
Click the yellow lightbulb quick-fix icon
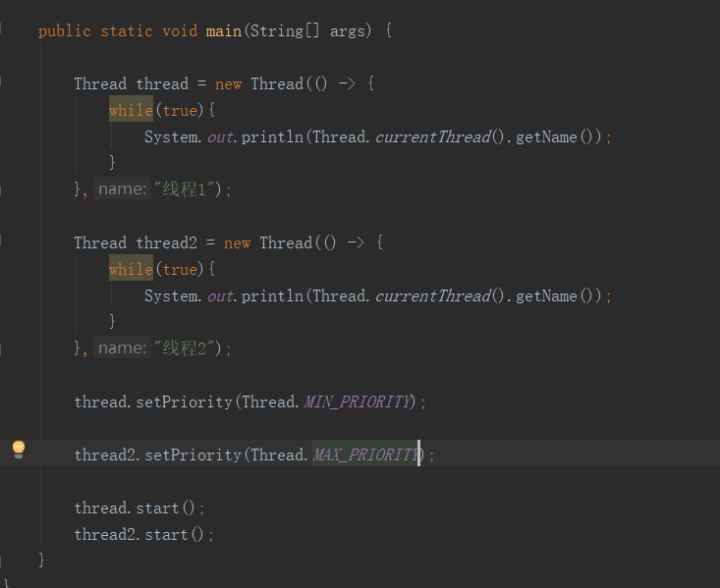19,450
